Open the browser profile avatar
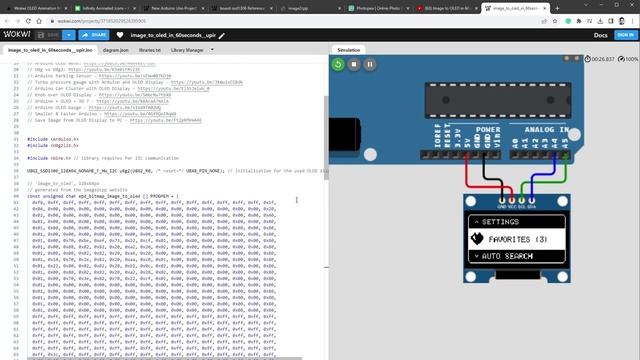This screenshot has height=360, width=640. coord(621,21)
